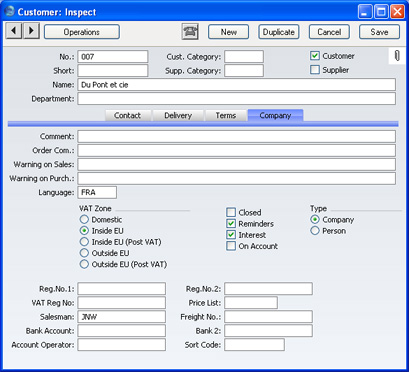Image resolution: width=409 pixels, height=372 pixels.
Task: Switch to the Delivery tab
Action: pyautogui.click(x=178, y=115)
